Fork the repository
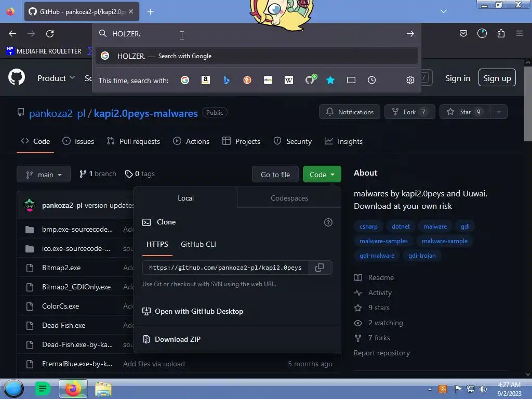The width and height of the screenshot is (532, 399). pyautogui.click(x=410, y=112)
